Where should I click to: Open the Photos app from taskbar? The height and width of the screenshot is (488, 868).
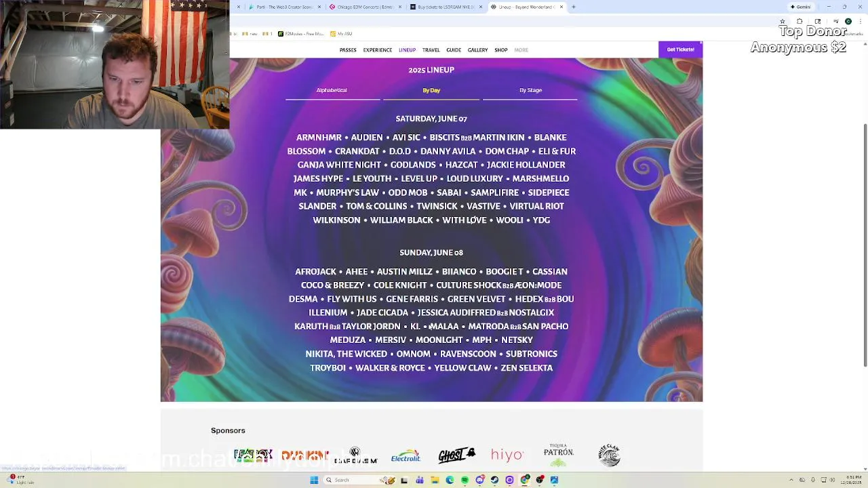(554, 480)
